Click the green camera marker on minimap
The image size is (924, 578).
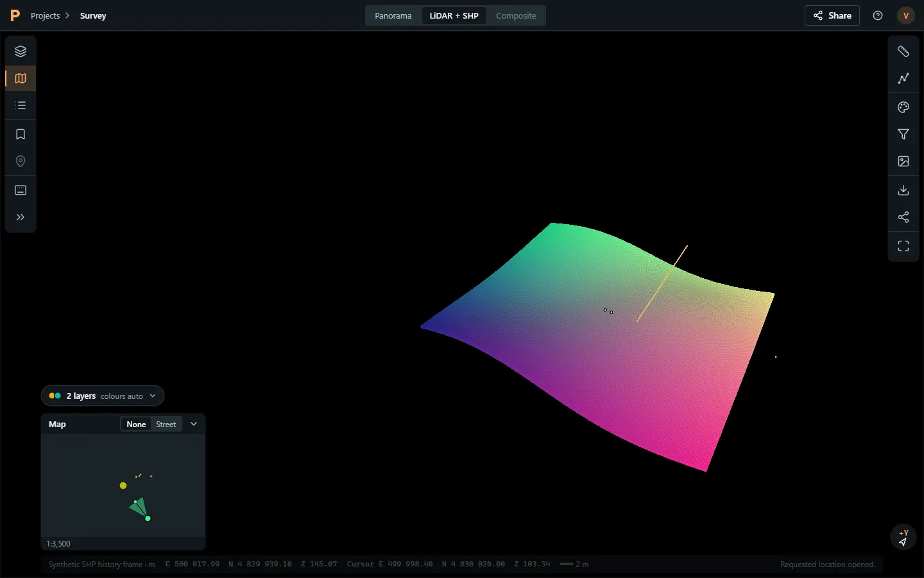148,518
